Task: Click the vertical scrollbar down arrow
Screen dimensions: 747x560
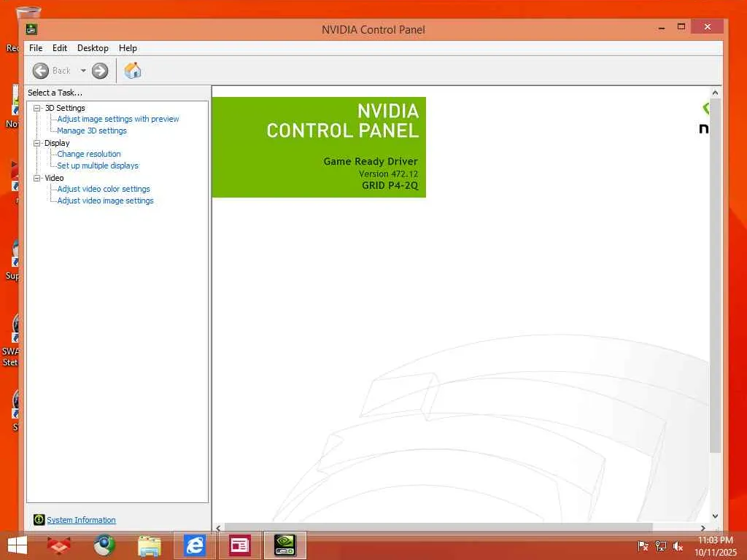Action: [x=715, y=516]
